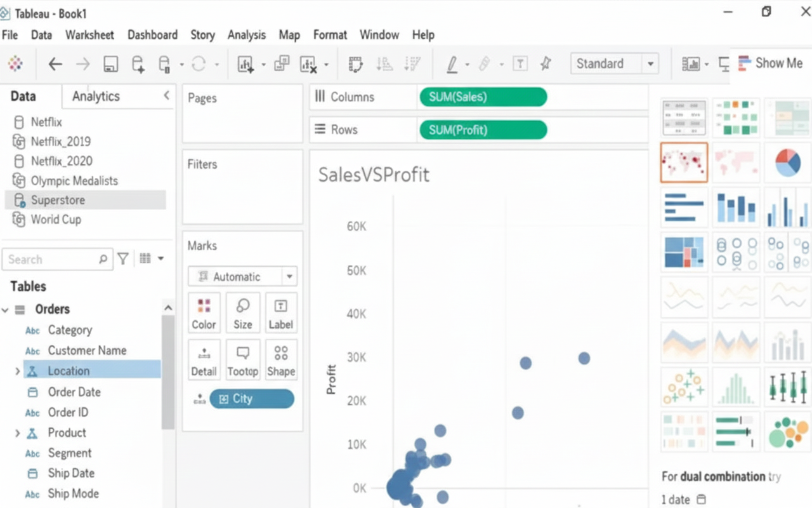The width and height of the screenshot is (812, 508).
Task: Click the New Worksheet toolbar icon
Action: tap(246, 64)
